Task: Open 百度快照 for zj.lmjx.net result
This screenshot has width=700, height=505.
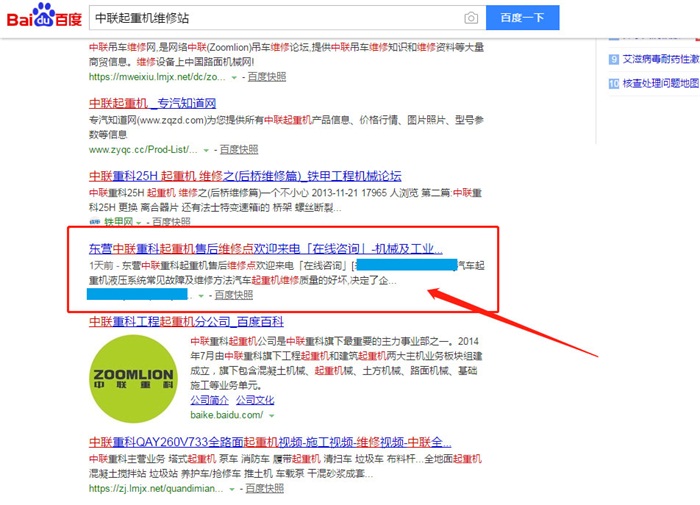Action: (265, 488)
